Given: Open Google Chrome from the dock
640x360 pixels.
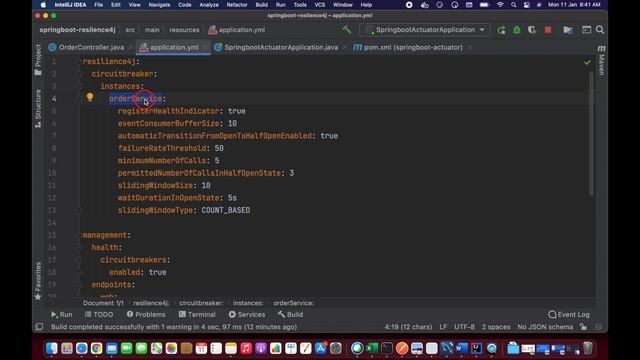Looking at the screenshot, I should click(x=96, y=348).
